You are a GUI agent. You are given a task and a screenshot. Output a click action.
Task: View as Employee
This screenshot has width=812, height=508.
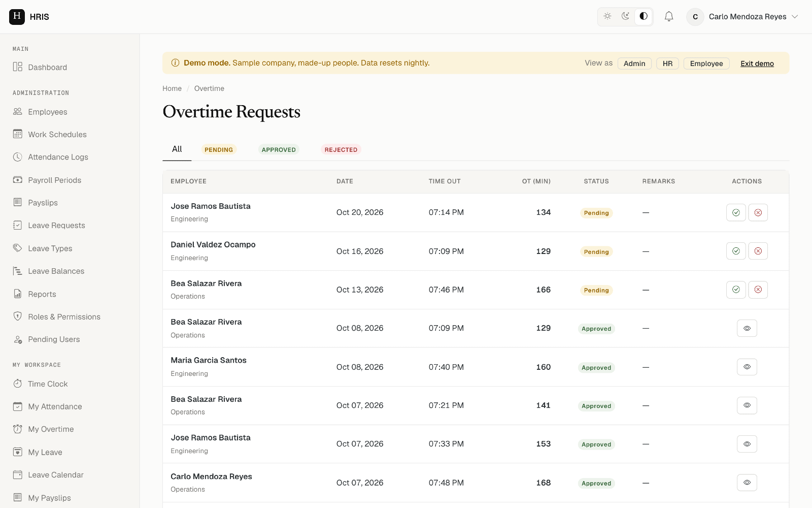coord(706,63)
